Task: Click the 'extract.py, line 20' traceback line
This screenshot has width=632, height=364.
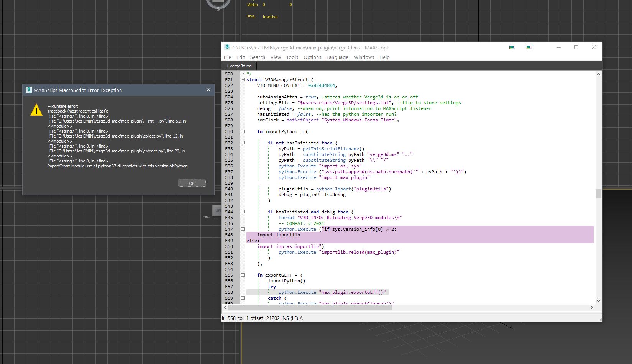Action: (x=117, y=151)
